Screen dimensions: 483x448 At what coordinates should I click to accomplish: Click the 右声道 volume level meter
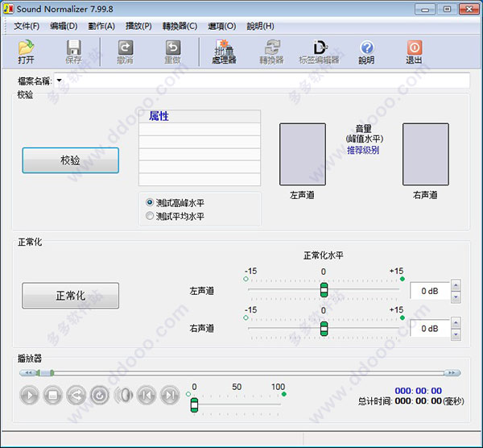pos(426,154)
